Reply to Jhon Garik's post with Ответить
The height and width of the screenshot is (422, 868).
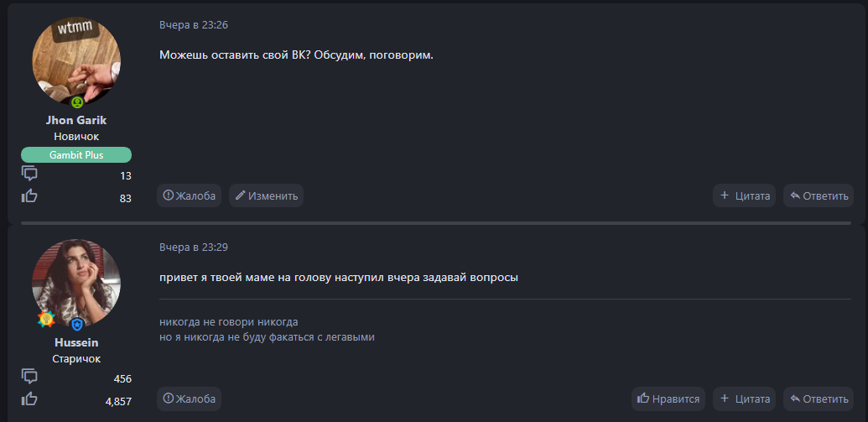819,195
